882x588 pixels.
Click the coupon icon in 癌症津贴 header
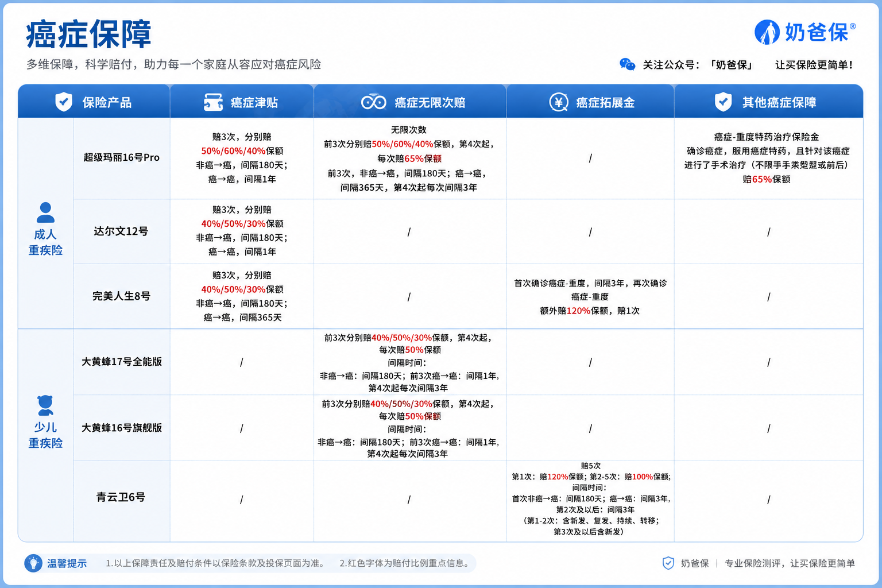point(213,102)
